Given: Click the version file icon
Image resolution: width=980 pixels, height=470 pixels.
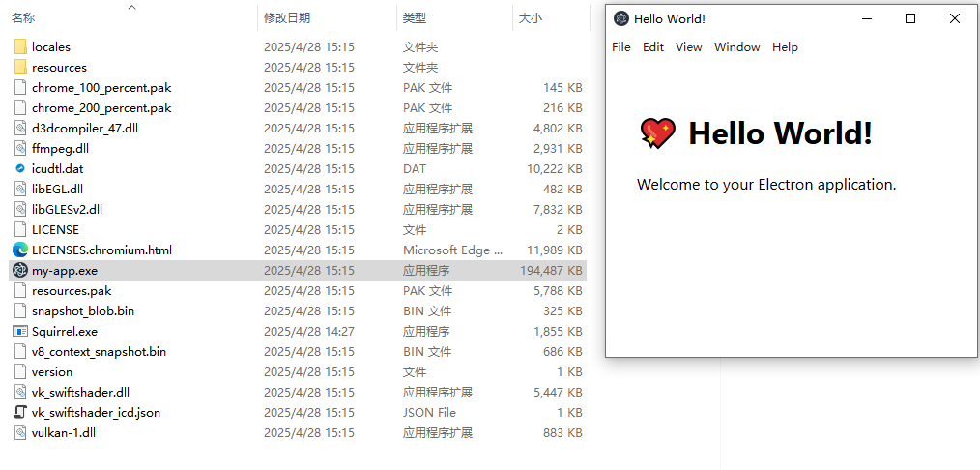Looking at the screenshot, I should 20,372.
